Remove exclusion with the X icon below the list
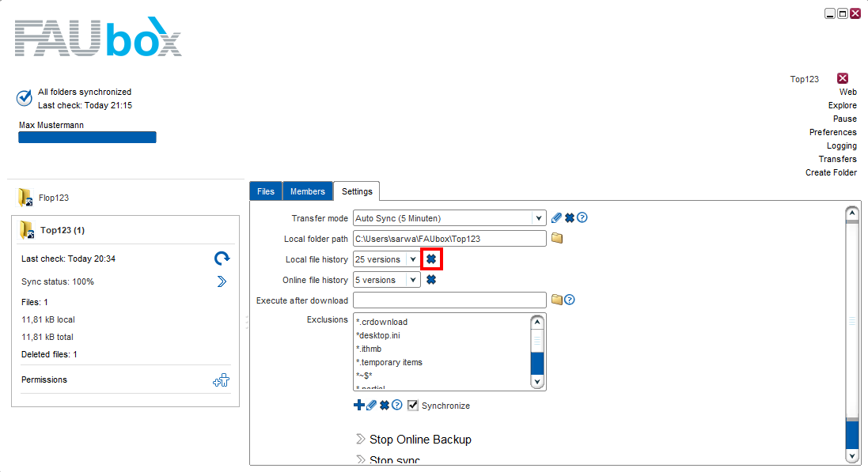This screenshot has height=472, width=868. [385, 405]
